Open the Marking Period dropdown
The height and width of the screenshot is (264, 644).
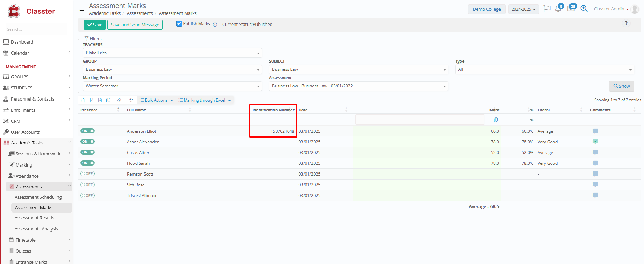[172, 86]
